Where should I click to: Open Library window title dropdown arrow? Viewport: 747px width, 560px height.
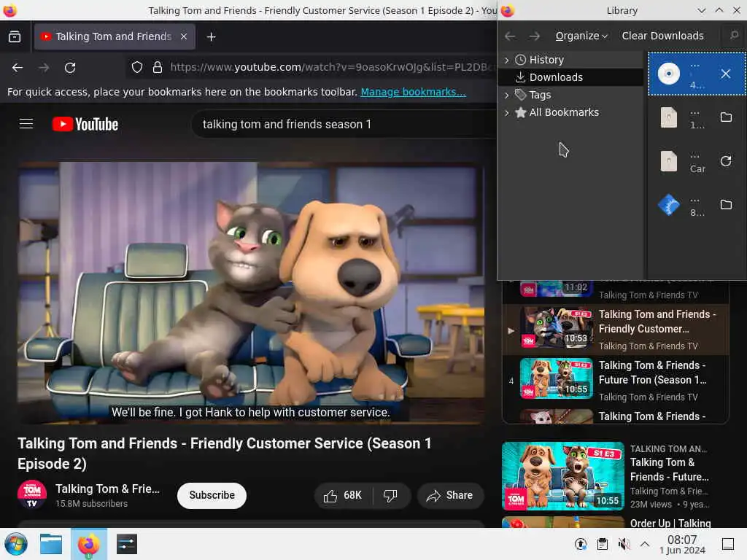point(701,10)
